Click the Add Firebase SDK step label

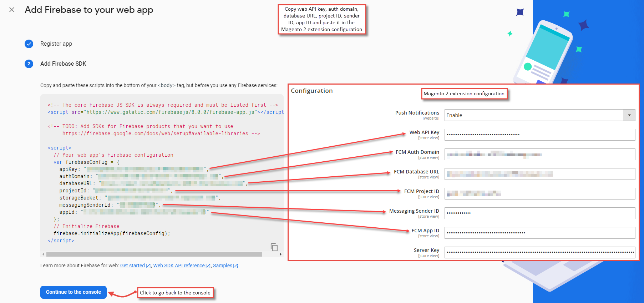click(63, 64)
